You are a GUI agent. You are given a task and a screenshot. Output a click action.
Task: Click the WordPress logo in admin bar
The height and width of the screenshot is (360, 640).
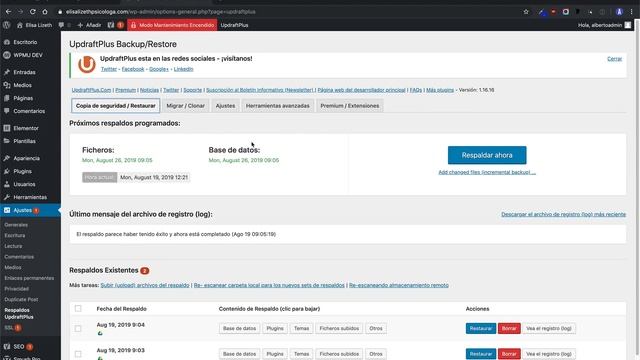pyautogui.click(x=7, y=25)
